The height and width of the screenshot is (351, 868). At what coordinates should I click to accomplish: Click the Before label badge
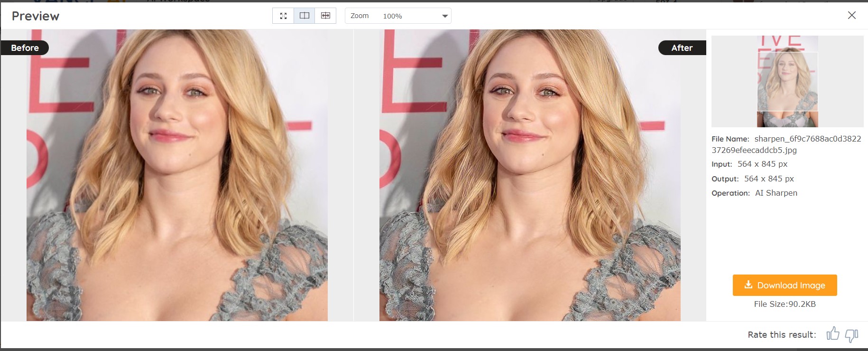[25, 48]
